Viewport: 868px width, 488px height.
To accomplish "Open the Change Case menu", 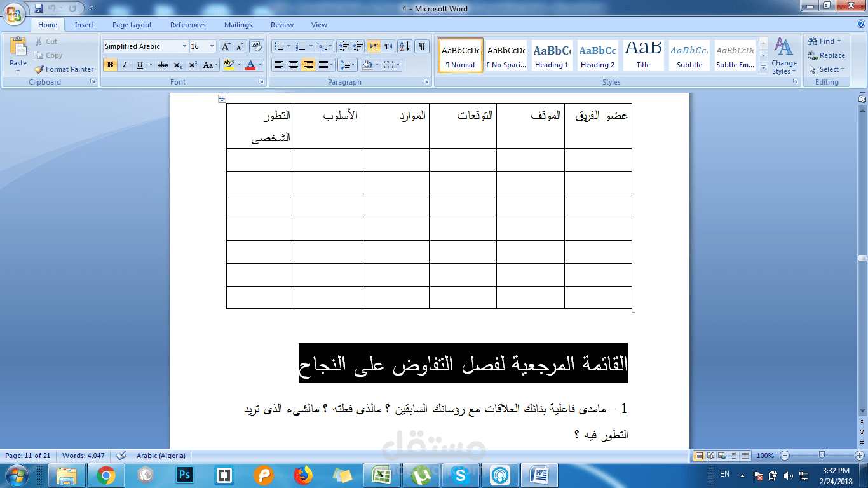I will [210, 65].
